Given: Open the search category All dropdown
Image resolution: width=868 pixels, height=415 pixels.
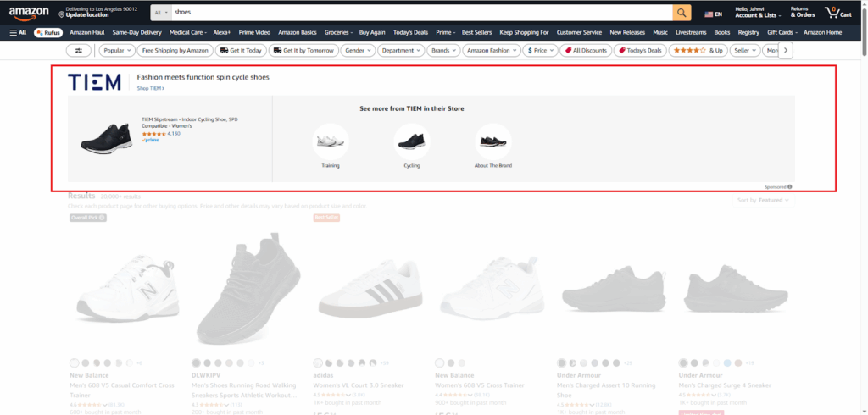Looking at the screenshot, I should tap(161, 12).
